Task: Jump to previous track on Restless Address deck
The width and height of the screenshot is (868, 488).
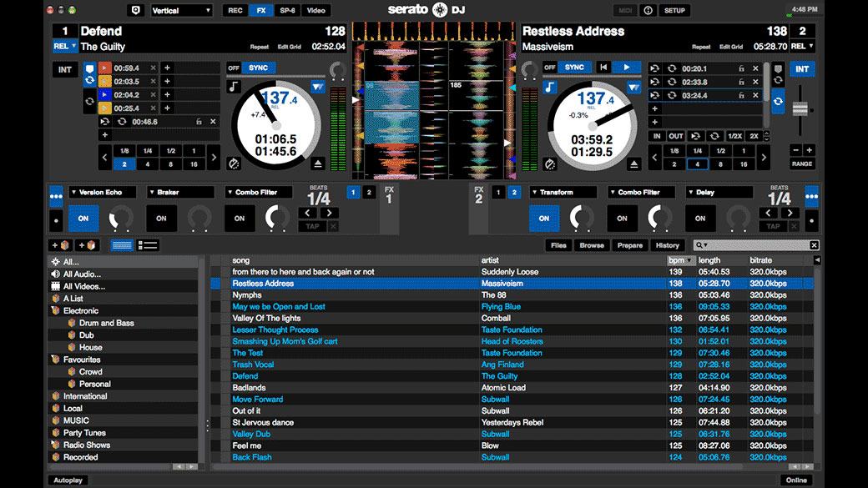Action: pyautogui.click(x=603, y=68)
